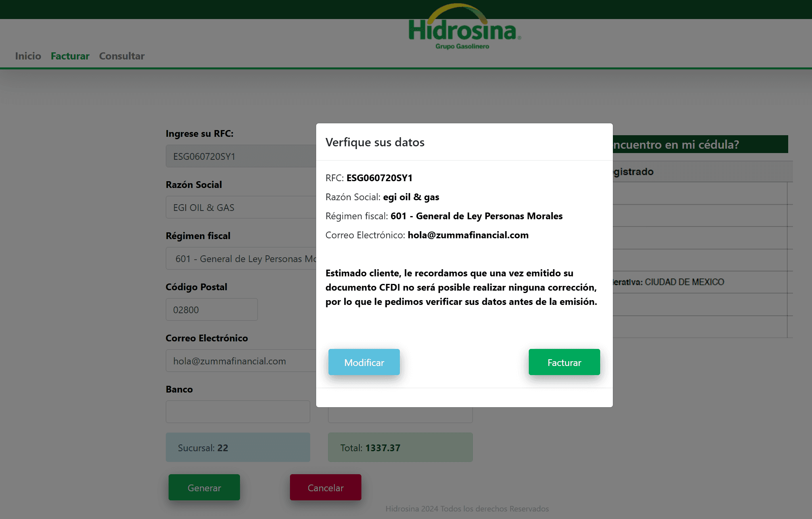Click the red Cancelar button
This screenshot has height=519, width=812.
pyautogui.click(x=326, y=487)
